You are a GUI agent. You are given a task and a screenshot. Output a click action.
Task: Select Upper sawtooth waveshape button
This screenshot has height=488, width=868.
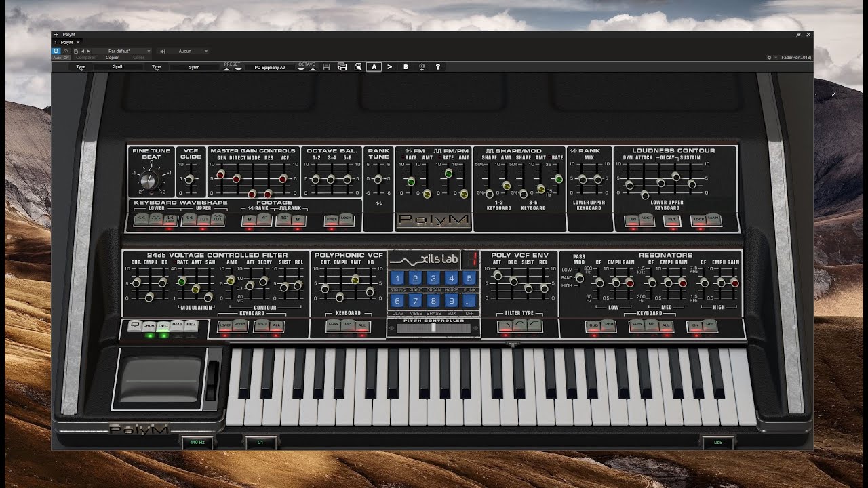point(189,220)
